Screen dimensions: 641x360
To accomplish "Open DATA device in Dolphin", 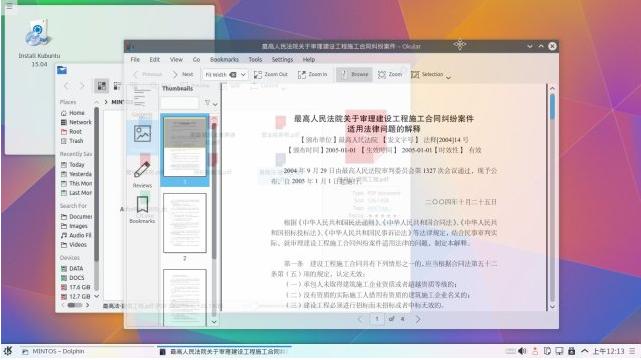I will (72, 268).
